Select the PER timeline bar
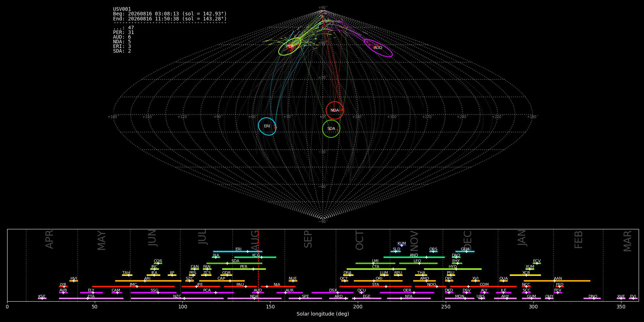The height and width of the screenshot is (322, 644). click(x=244, y=269)
